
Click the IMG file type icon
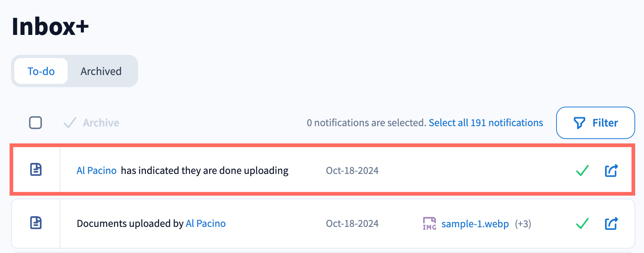429,224
